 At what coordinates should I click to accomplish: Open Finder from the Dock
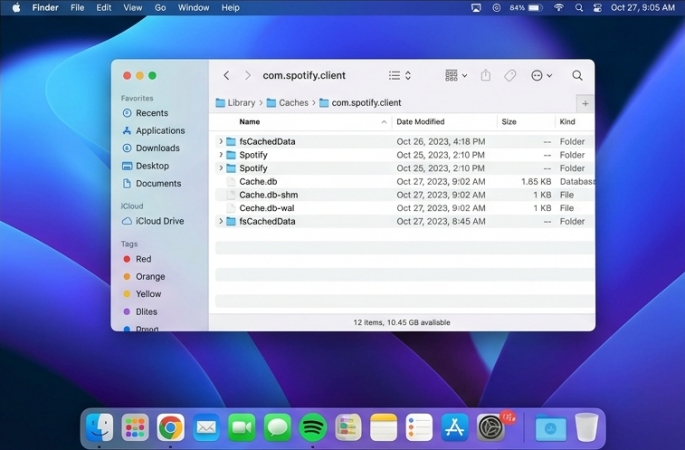(100, 427)
